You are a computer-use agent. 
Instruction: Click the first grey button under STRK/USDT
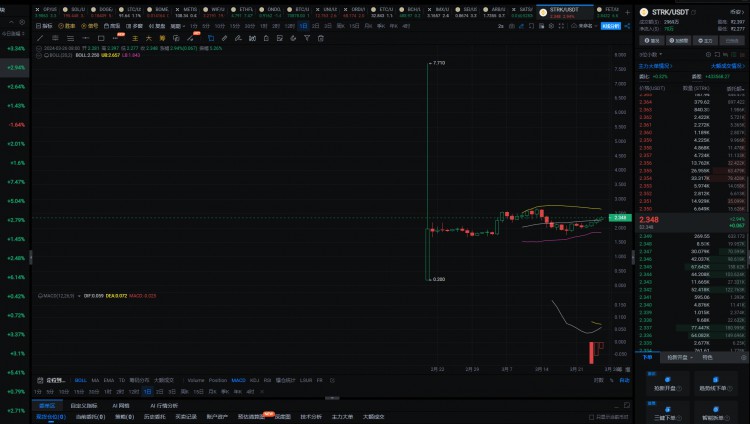pyautogui.click(x=651, y=41)
